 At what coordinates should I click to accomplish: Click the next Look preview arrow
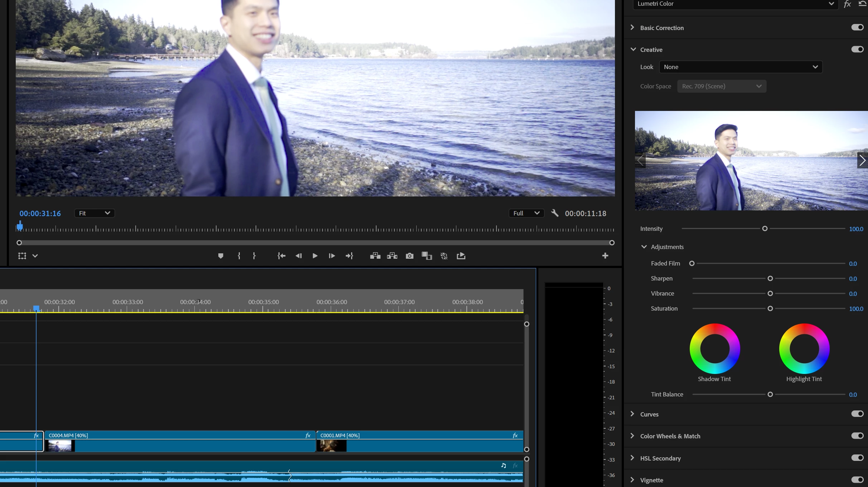(x=862, y=160)
